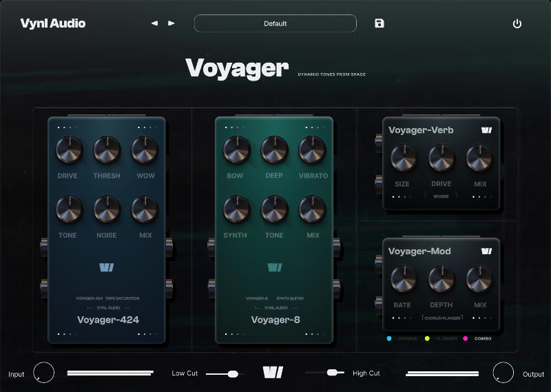Click the Vynl Audio brand logo
The width and height of the screenshot is (551, 392).
click(53, 23)
